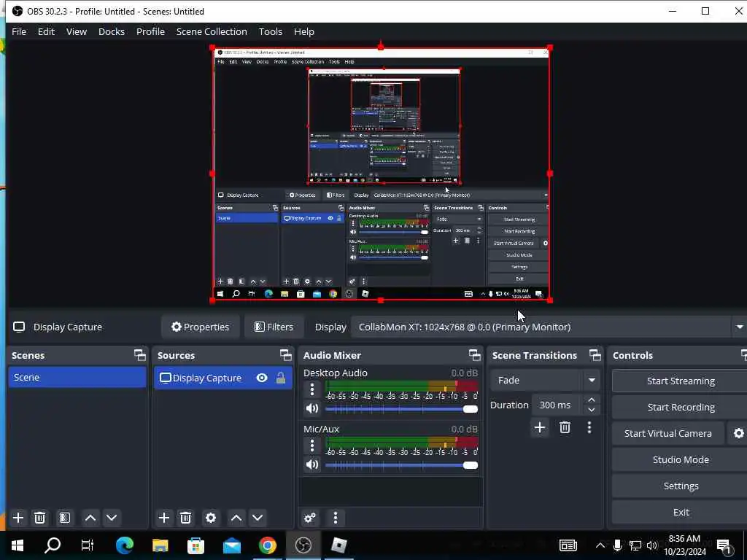Viewport: 747px width, 560px height.
Task: Open File Explorer from the taskbar
Action: tap(160, 545)
